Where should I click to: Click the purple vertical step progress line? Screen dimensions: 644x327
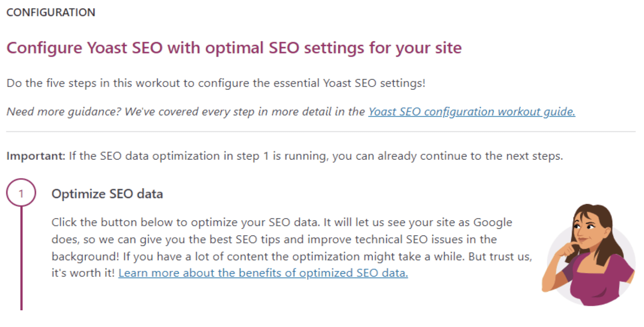coord(21,258)
